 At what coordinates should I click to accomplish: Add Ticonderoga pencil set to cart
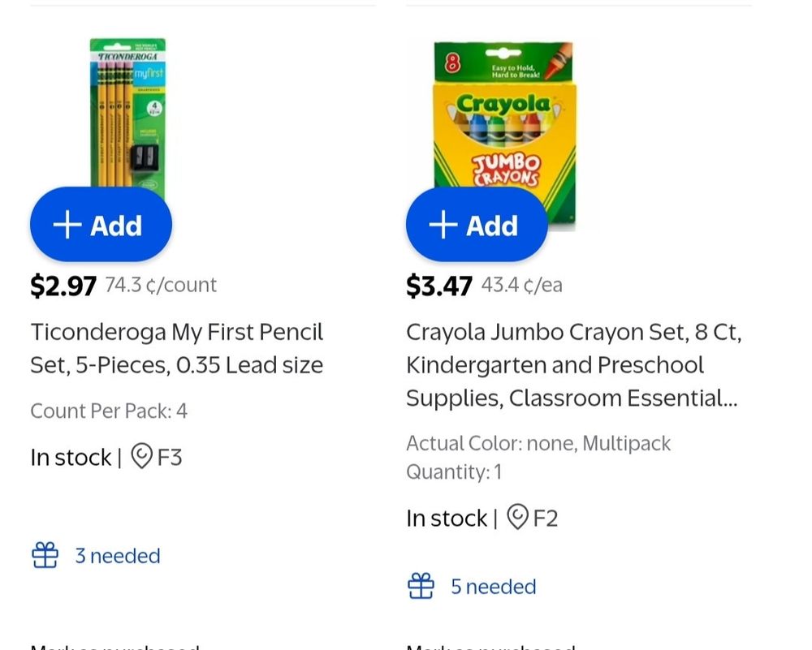[101, 225]
